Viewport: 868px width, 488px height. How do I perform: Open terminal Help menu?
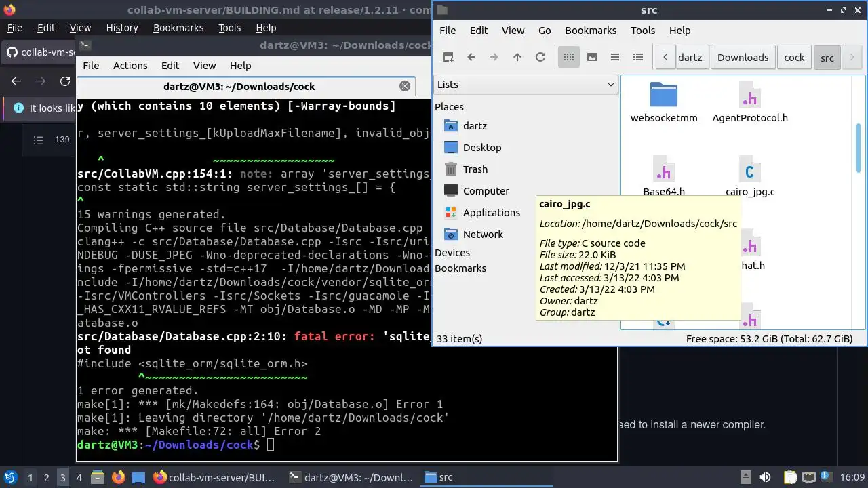click(x=240, y=66)
